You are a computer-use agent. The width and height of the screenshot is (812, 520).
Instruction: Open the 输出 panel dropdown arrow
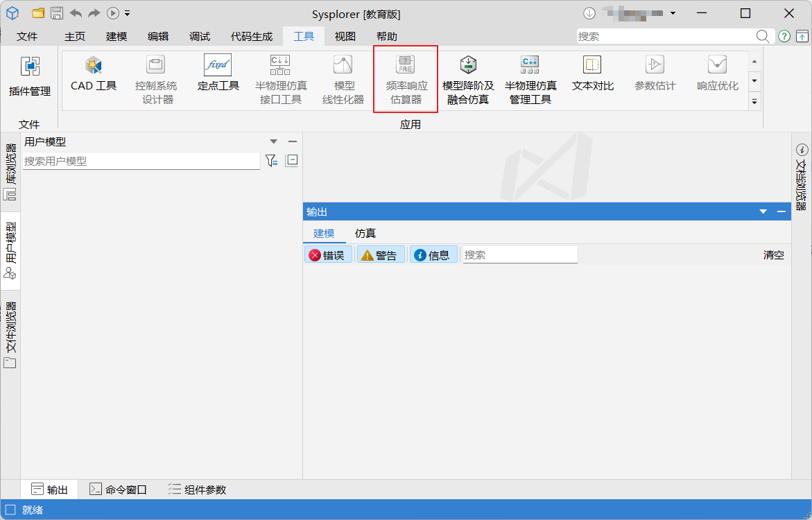[763, 211]
